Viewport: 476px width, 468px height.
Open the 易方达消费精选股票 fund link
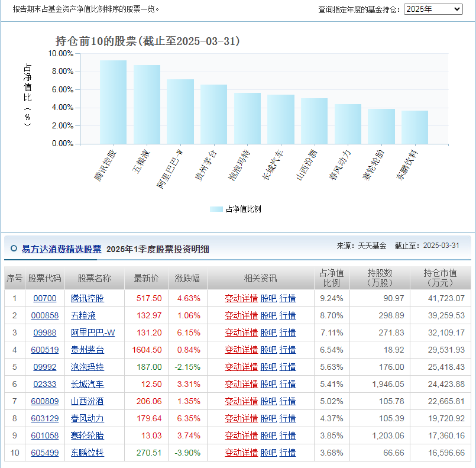61,249
